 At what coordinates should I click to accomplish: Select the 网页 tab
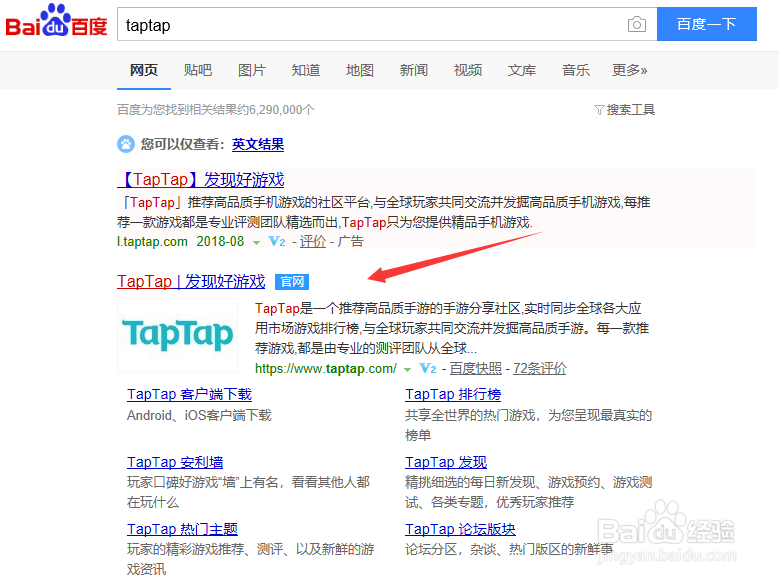[144, 70]
